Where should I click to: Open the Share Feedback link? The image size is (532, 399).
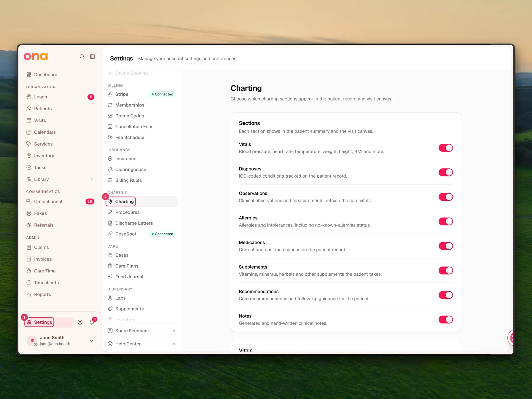(x=141, y=331)
